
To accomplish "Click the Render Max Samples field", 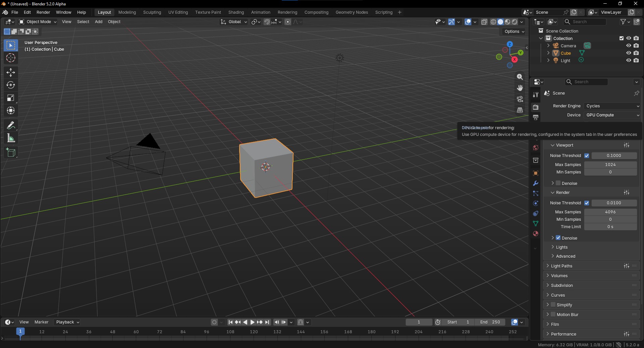I will click(610, 212).
